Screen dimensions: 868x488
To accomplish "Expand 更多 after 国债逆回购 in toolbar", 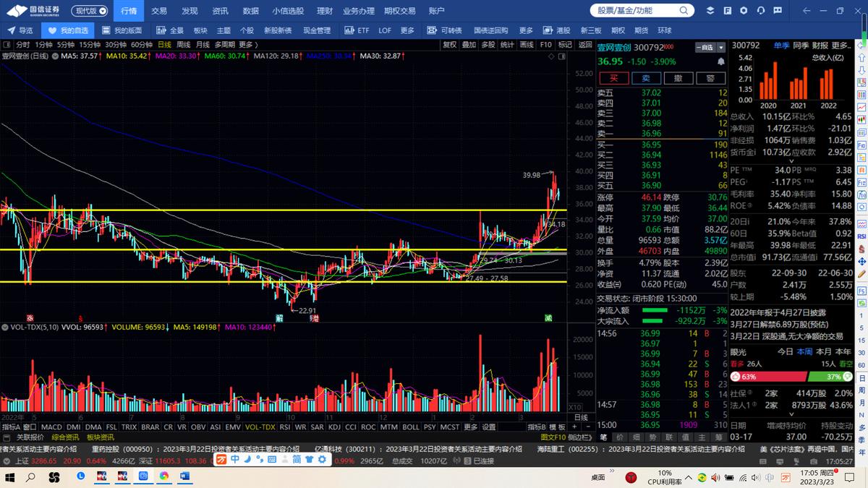I will [525, 30].
